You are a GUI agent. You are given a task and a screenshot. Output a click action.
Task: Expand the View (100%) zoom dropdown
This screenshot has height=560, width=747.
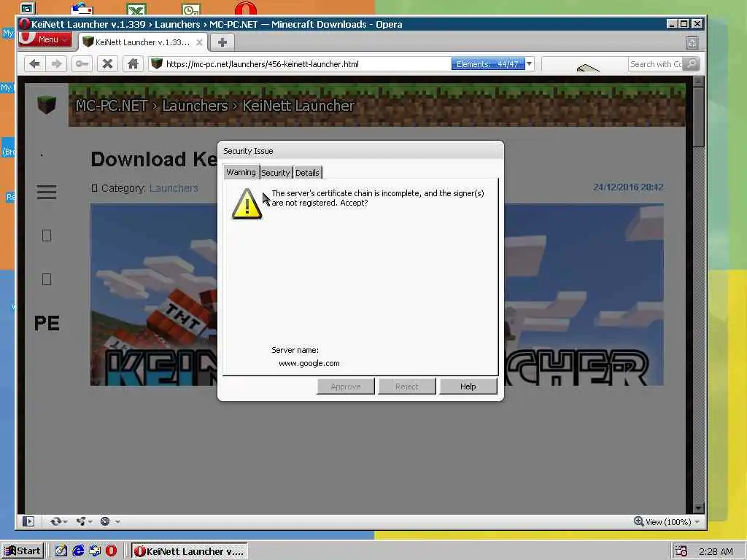pos(697,522)
